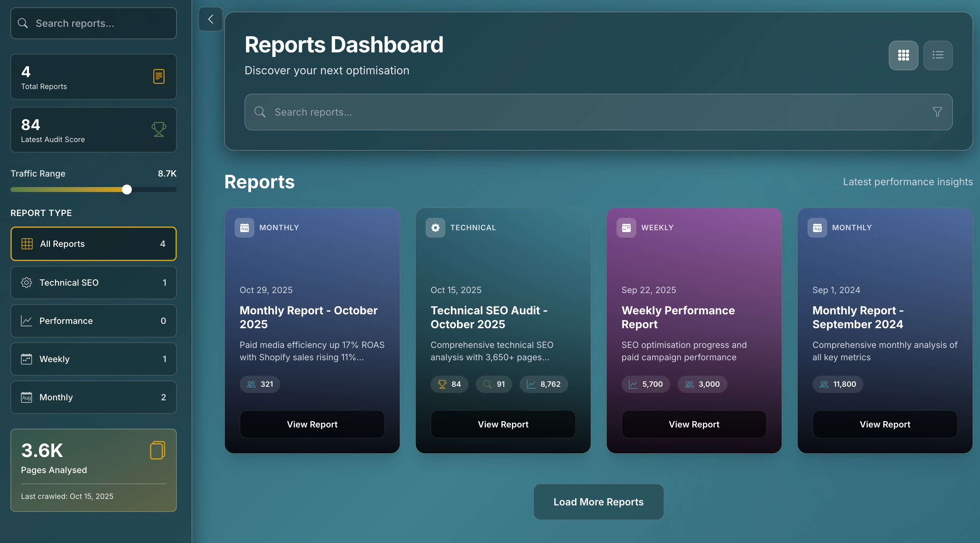Click the 321 users stat chip
The image size is (980, 543).
[260, 384]
